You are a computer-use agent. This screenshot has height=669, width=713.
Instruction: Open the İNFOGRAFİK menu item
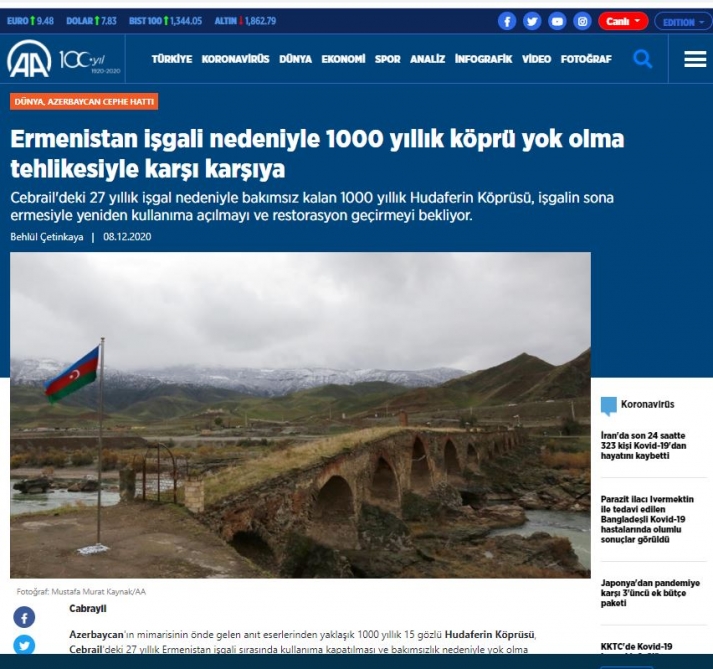pyautogui.click(x=483, y=59)
